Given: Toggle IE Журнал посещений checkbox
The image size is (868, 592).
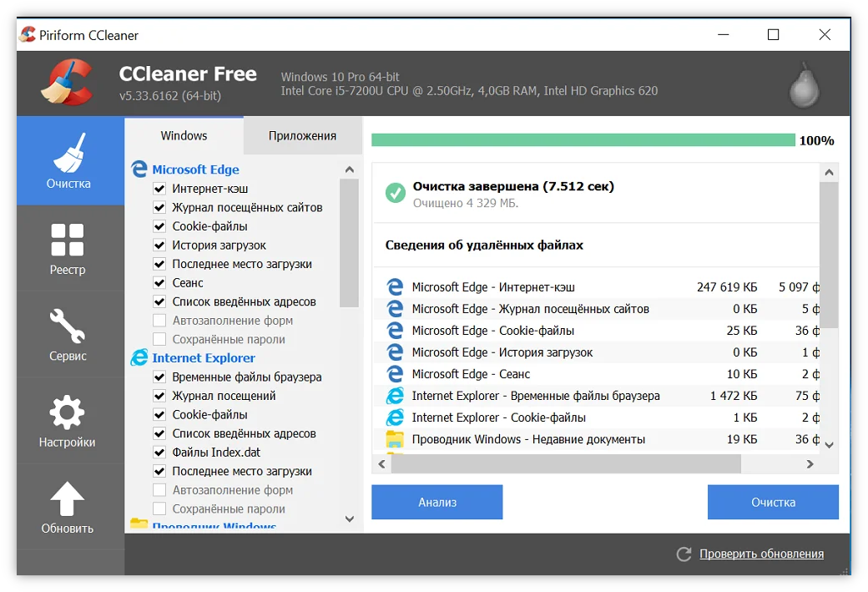Looking at the screenshot, I should 159,396.
